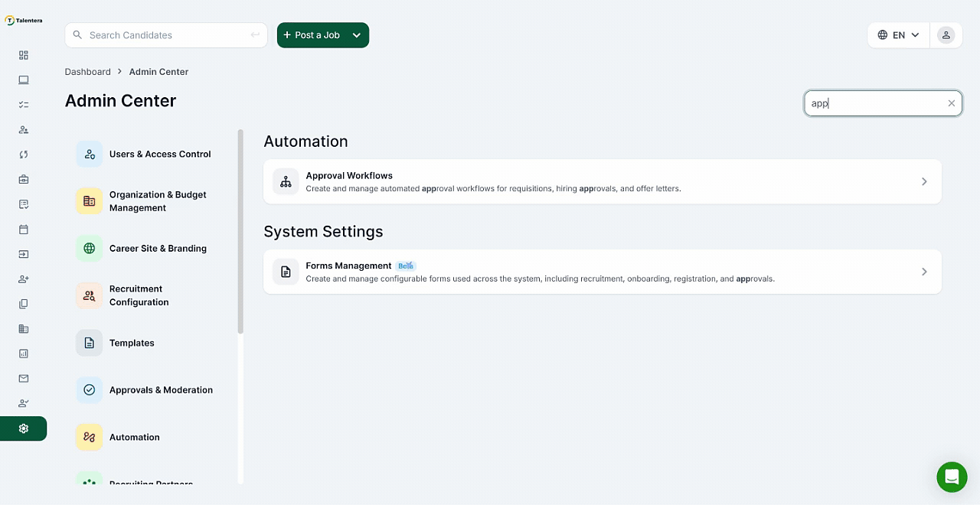Open the dashboard grid icon in sidebar
980x505 pixels.
pyautogui.click(x=24, y=55)
